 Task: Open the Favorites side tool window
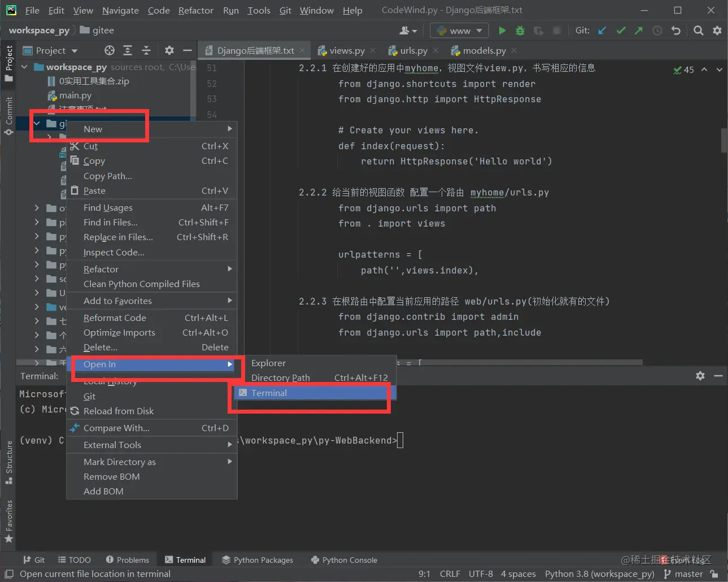coord(8,521)
